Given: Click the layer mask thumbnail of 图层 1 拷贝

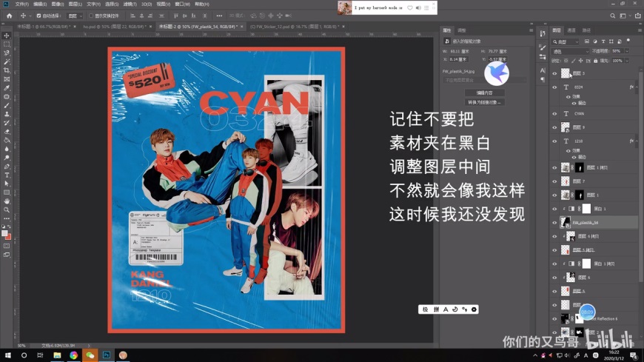Looking at the screenshot, I should tap(579, 167).
